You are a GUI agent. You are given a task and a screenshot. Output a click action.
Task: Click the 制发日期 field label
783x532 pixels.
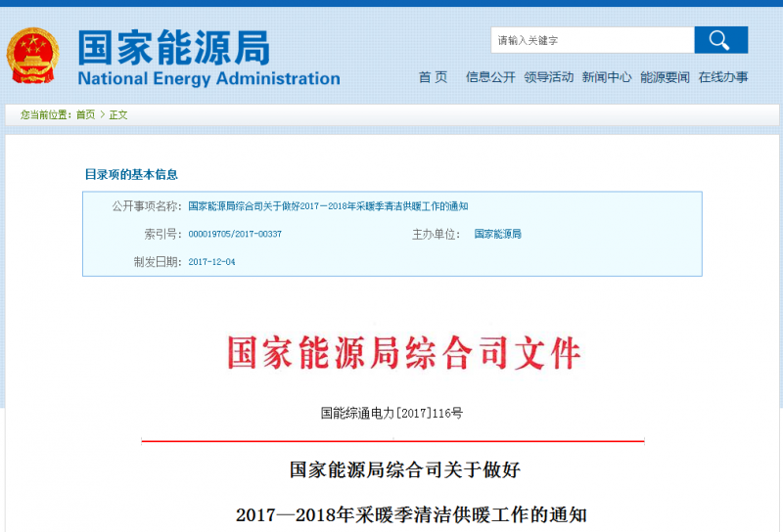pos(158,262)
